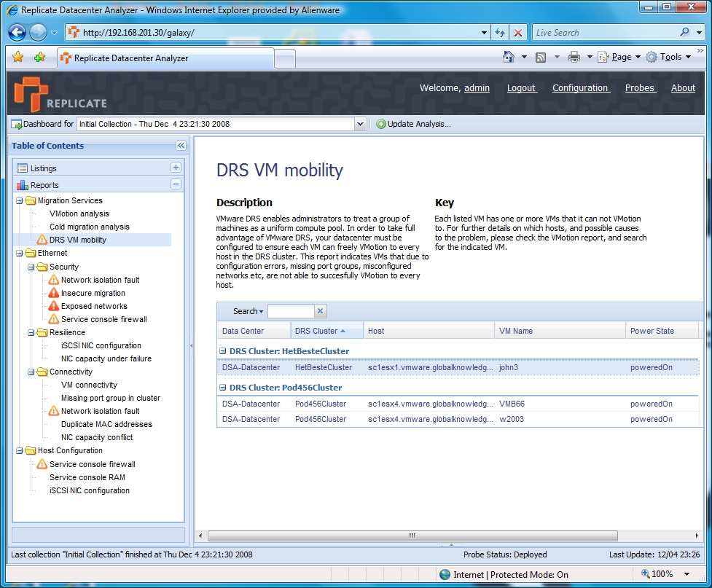Click in the table Search input field

pos(291,311)
